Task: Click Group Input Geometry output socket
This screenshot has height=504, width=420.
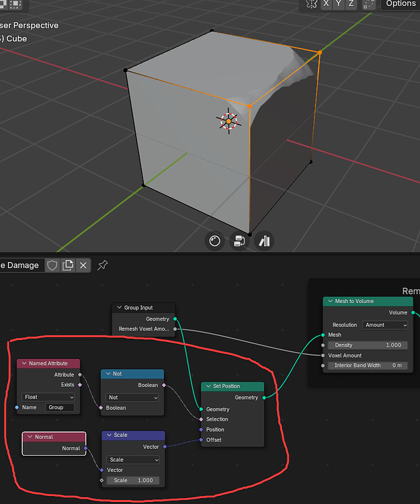Action: (x=175, y=319)
